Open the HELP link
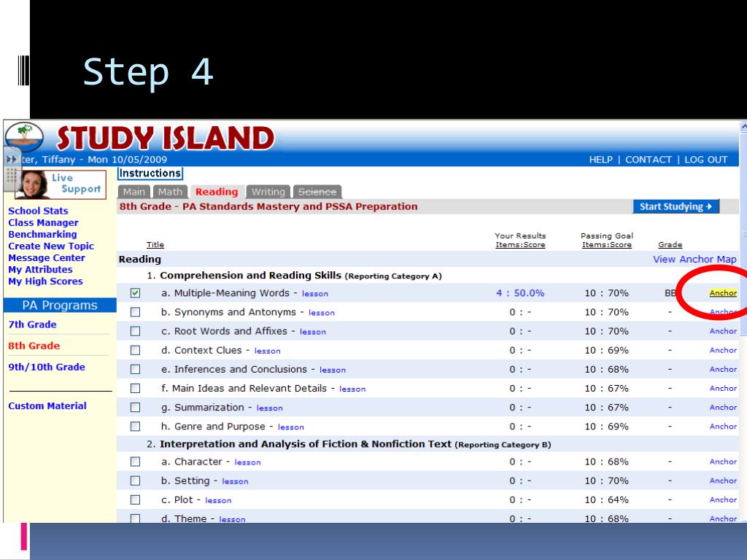The image size is (747, 560). 601,160
